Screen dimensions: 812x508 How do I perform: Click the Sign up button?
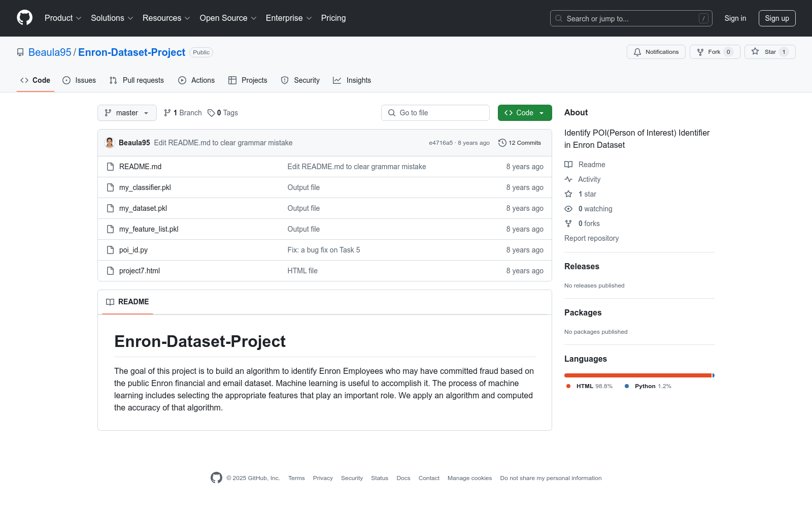[777, 18]
